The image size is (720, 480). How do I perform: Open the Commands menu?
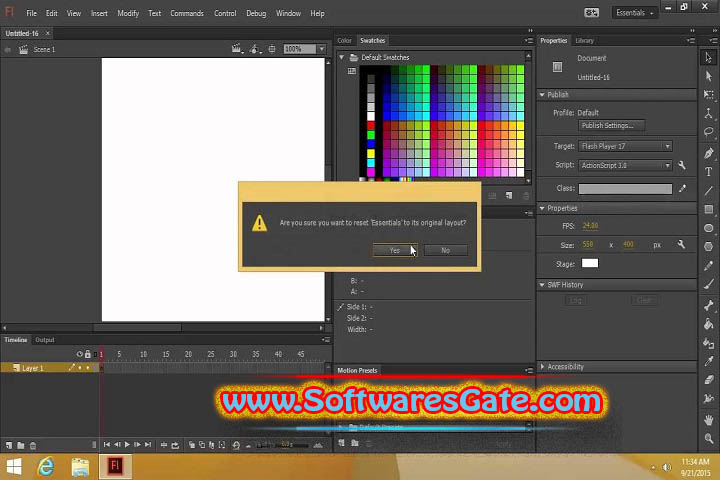tap(187, 13)
